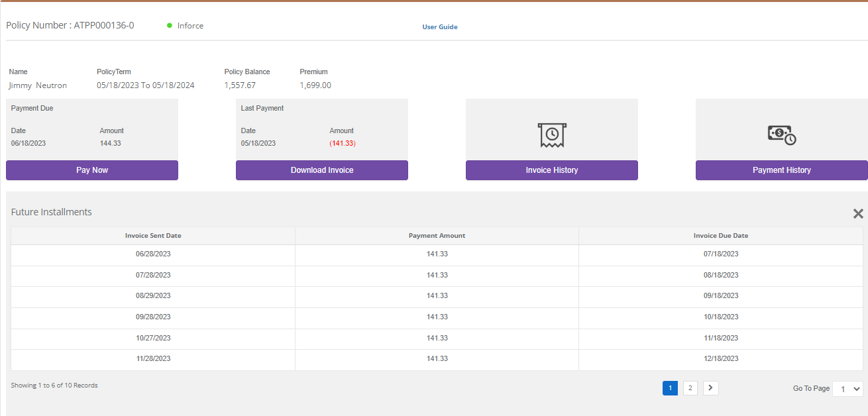
Task: Select page 1 in pagination
Action: (670, 388)
